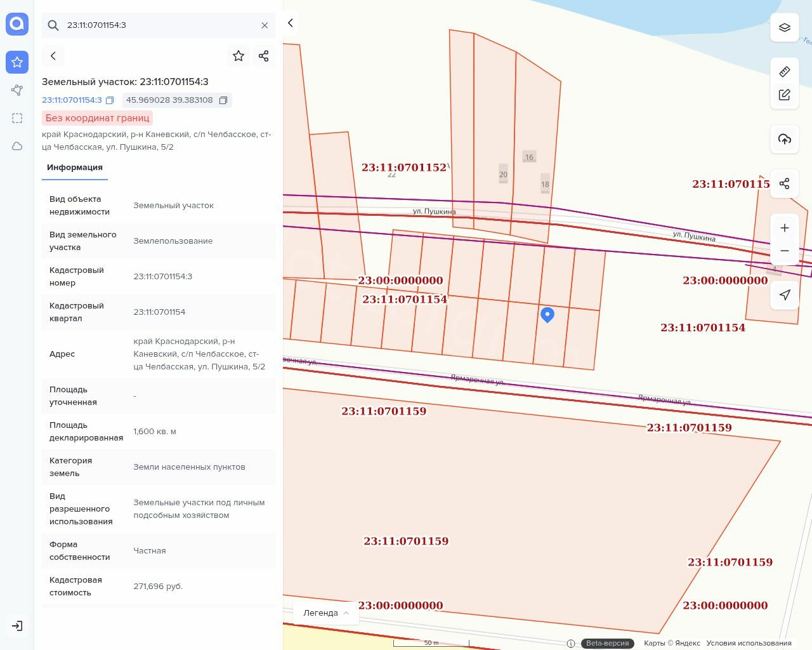Activate the edit drawing tool
812x650 pixels.
click(784, 95)
